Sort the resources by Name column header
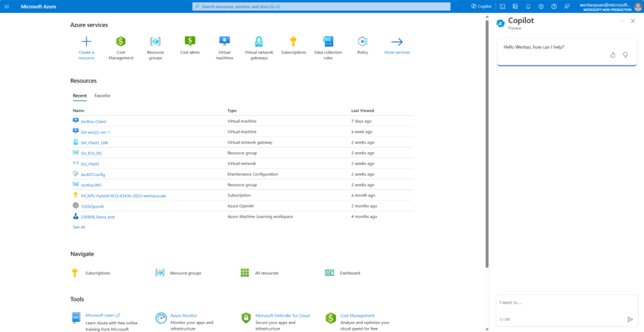Screen dimensions: 644x332 click(x=78, y=110)
